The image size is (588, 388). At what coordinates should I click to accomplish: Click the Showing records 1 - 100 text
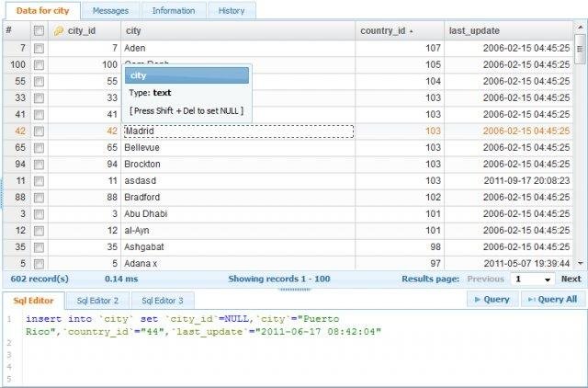[279, 279]
